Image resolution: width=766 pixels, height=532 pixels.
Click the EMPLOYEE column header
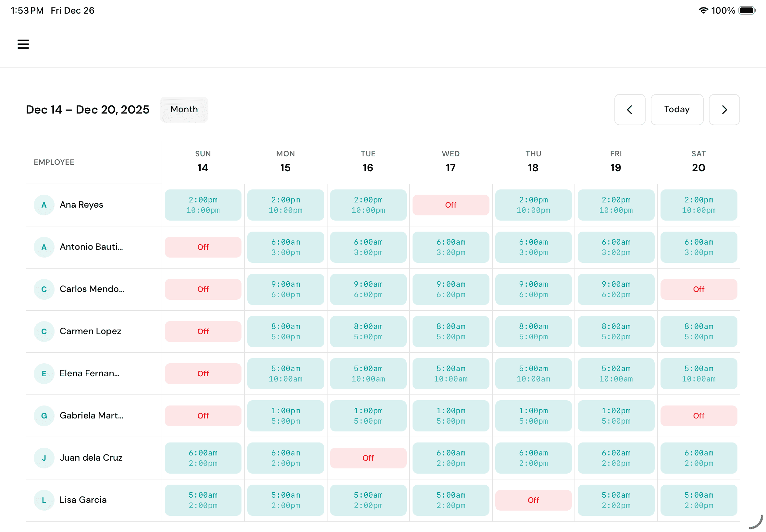click(x=54, y=162)
